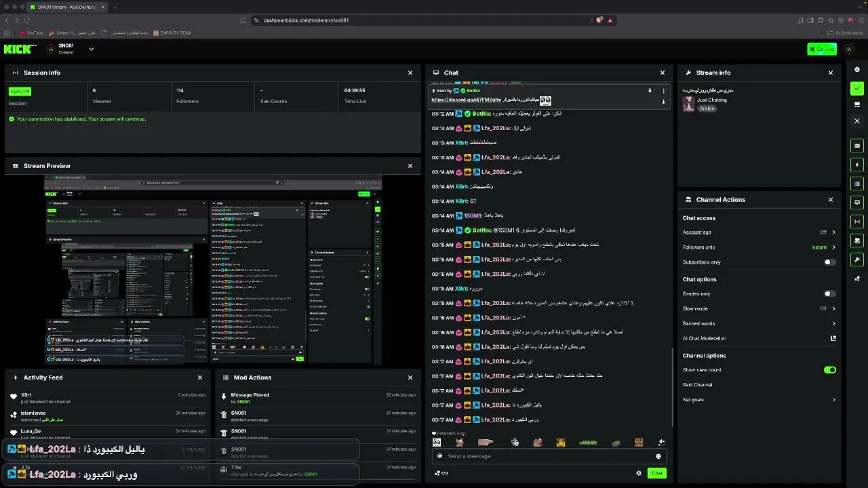This screenshot has height=488, width=868.
Task: Toggle the Stream Preview panel sidebar icon
Action: coord(857,146)
